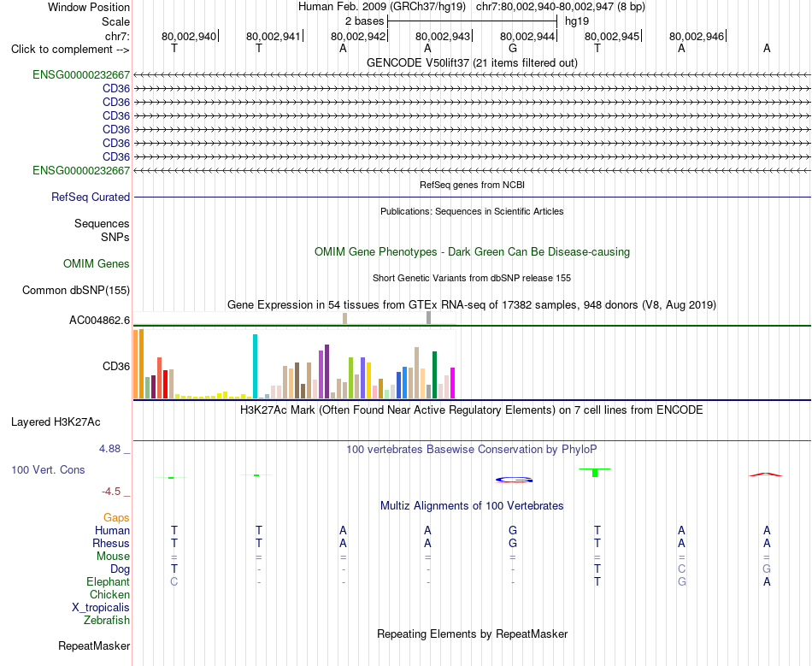Click the orange Gaps label
Image resolution: width=812 pixels, height=666 pixels.
(x=116, y=517)
